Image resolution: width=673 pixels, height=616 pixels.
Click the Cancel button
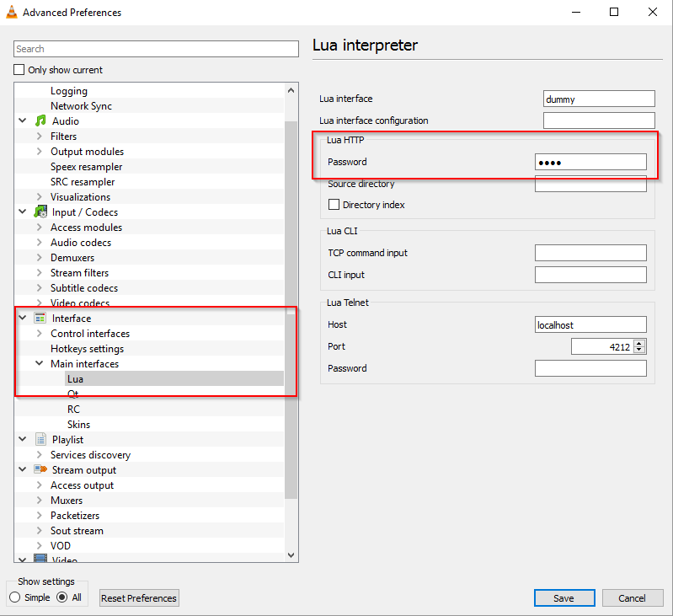click(633, 598)
